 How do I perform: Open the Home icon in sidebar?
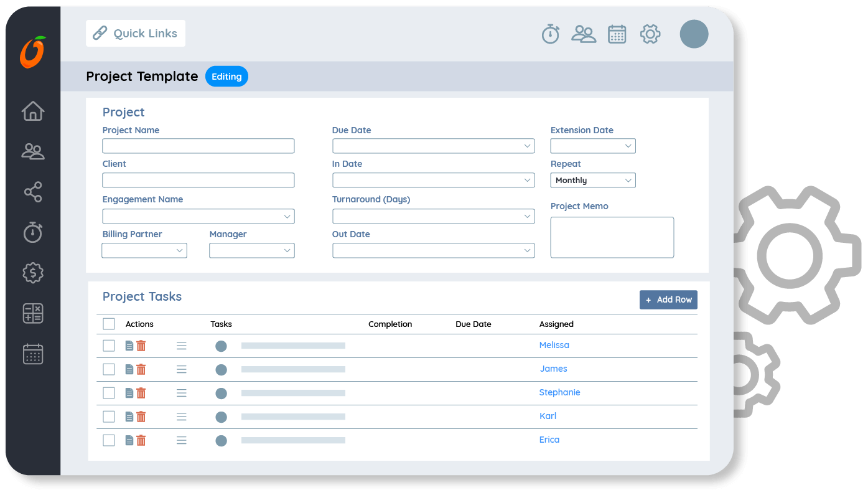coord(33,111)
